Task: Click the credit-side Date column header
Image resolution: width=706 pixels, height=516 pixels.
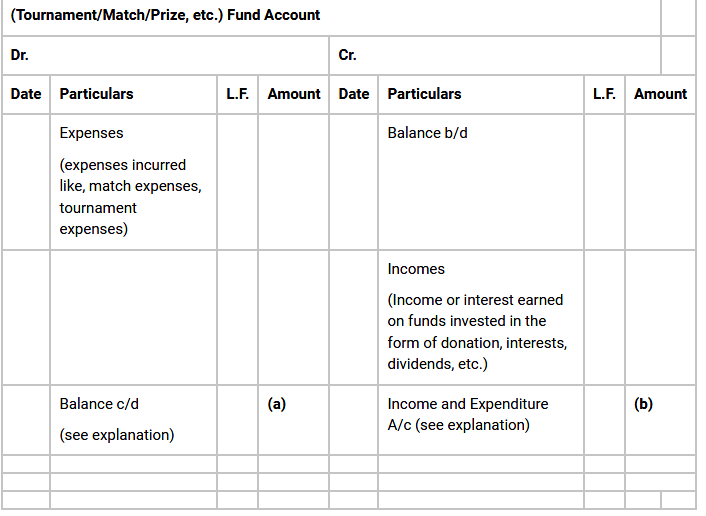Action: pos(354,94)
